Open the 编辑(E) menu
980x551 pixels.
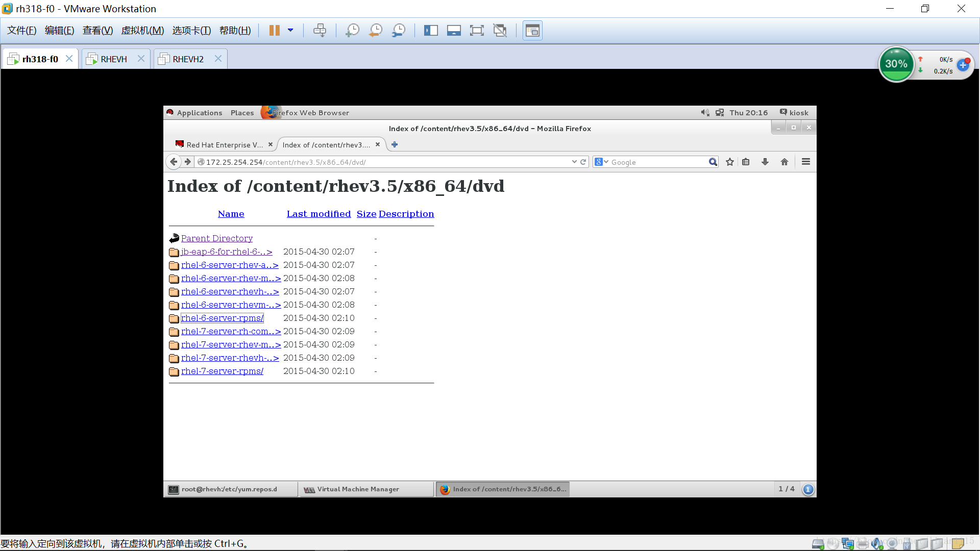pyautogui.click(x=60, y=31)
